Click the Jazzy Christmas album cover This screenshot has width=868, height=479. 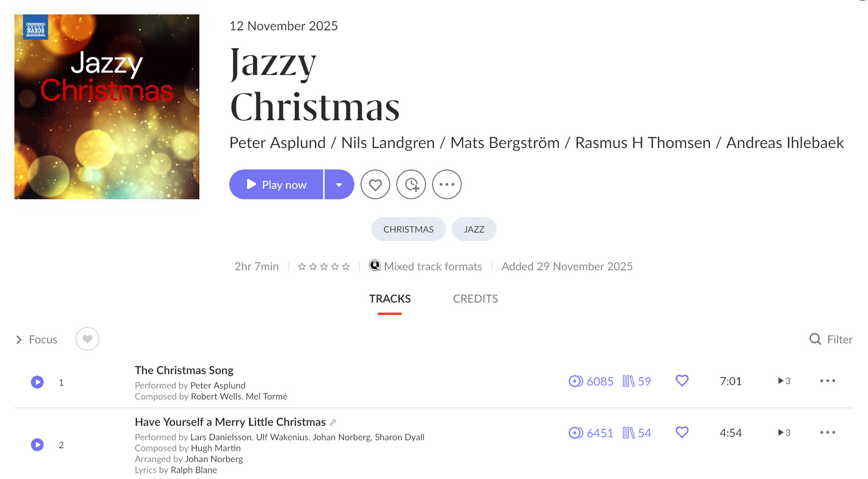pos(107,107)
